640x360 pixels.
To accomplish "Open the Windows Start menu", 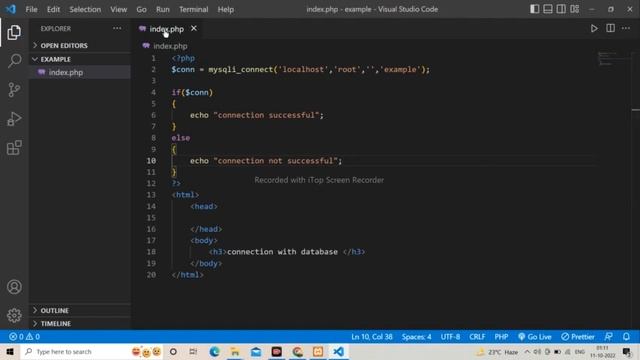I will (x=10, y=351).
